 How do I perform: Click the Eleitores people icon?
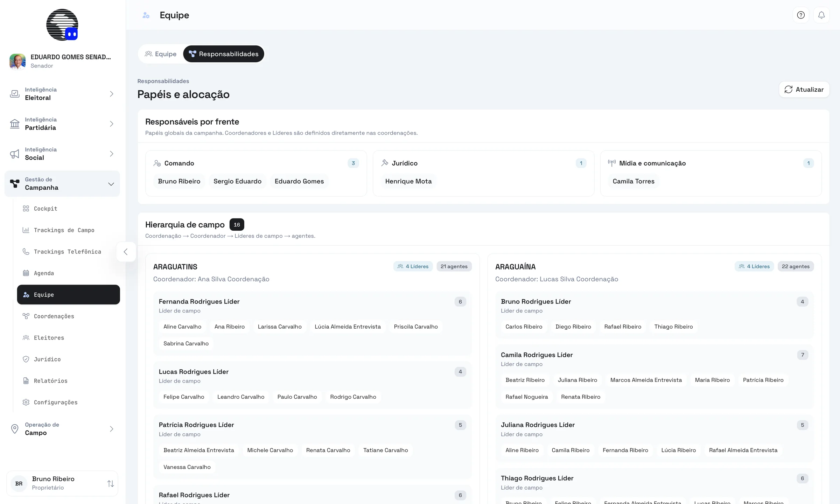(26, 338)
